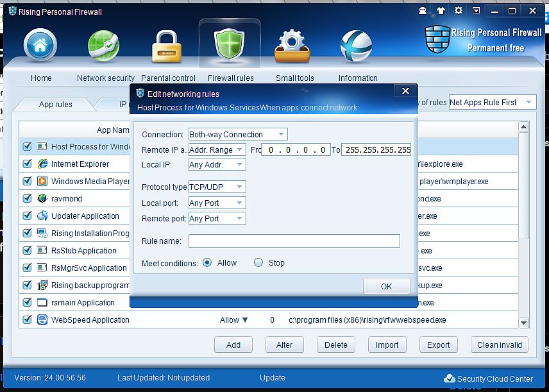
Task: Click the Rising Installation Program icon
Action: tap(42, 233)
